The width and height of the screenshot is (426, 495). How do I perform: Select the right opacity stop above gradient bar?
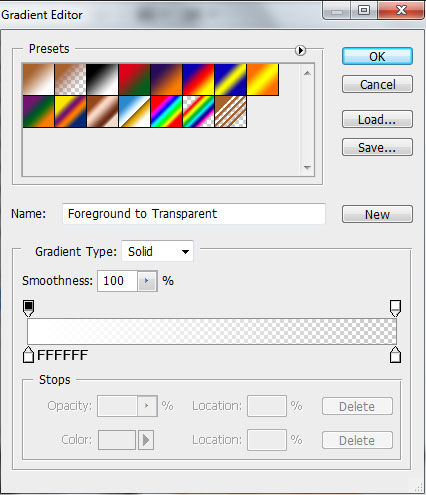click(x=395, y=308)
